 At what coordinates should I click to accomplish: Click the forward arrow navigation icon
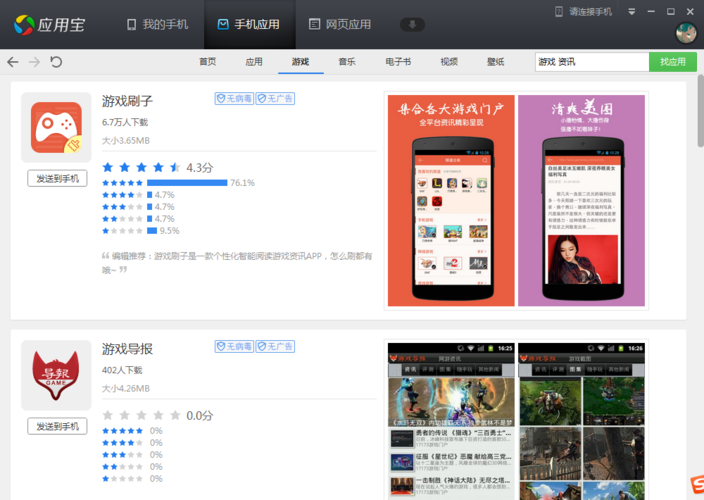[34, 62]
